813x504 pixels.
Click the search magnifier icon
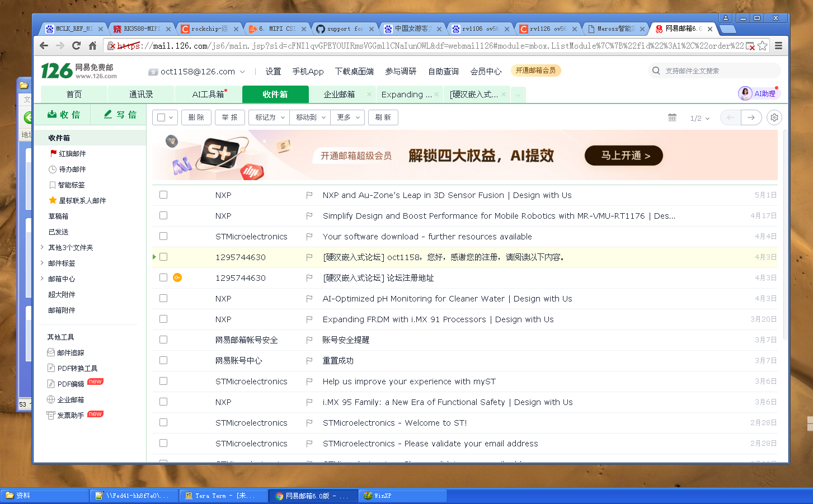[656, 70]
